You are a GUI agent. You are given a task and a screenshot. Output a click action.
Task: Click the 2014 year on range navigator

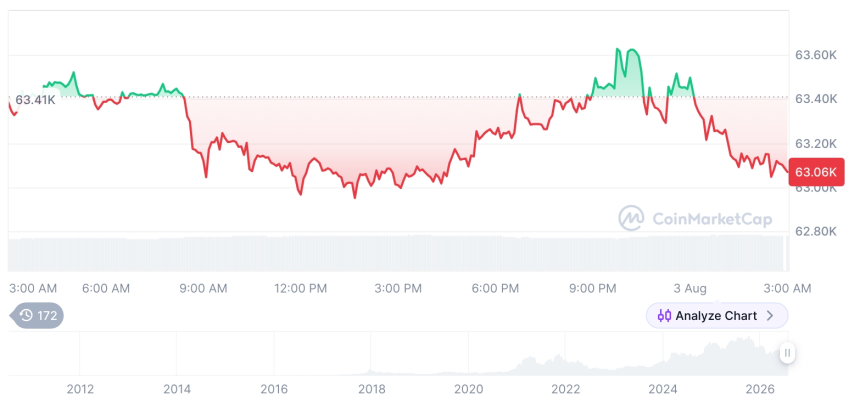pyautogui.click(x=177, y=389)
